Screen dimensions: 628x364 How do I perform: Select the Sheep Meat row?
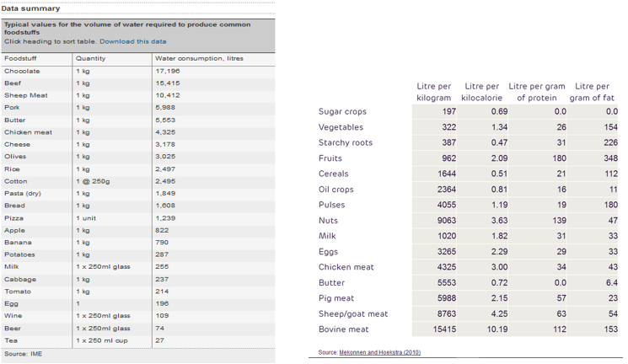[26, 96]
